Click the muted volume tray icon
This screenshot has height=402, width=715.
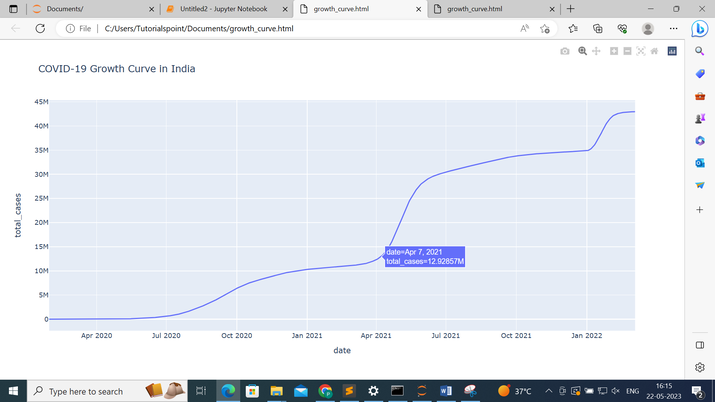tap(616, 391)
